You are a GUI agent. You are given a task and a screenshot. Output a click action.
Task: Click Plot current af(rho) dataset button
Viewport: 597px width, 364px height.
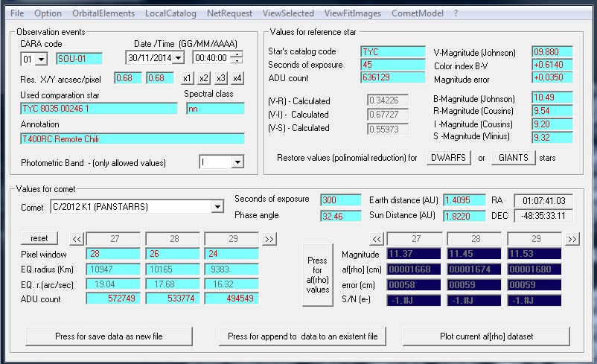point(486,336)
